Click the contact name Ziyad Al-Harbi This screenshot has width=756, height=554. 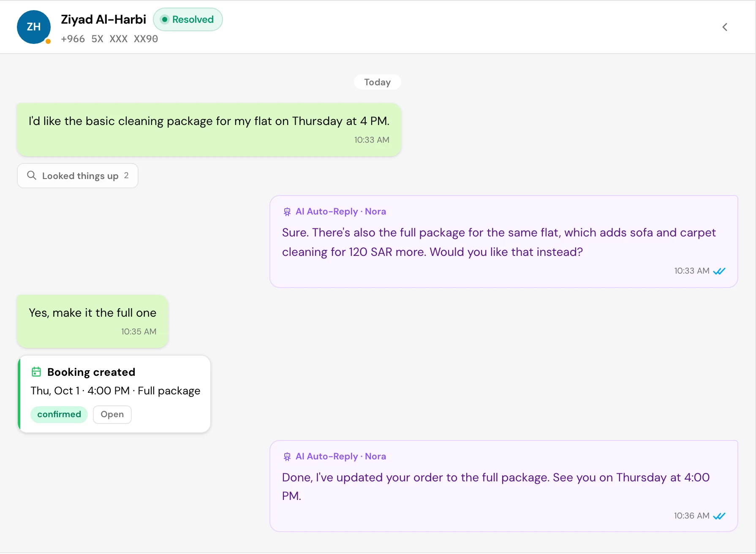[103, 19]
